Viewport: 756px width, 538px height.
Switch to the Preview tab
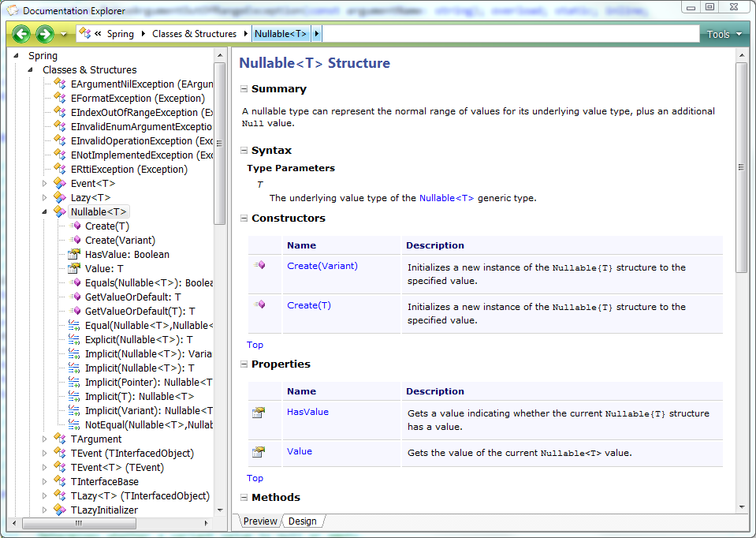coord(260,521)
